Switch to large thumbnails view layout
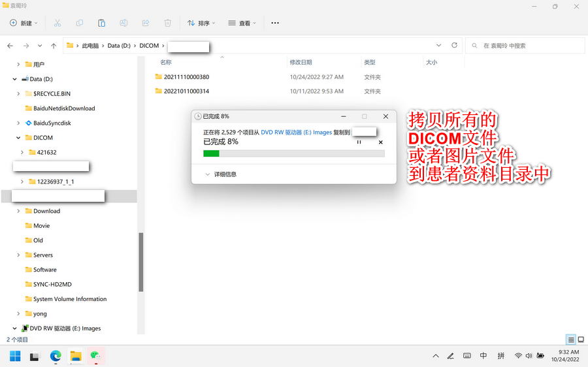Viewport: 588px width, 367px height. [581, 340]
